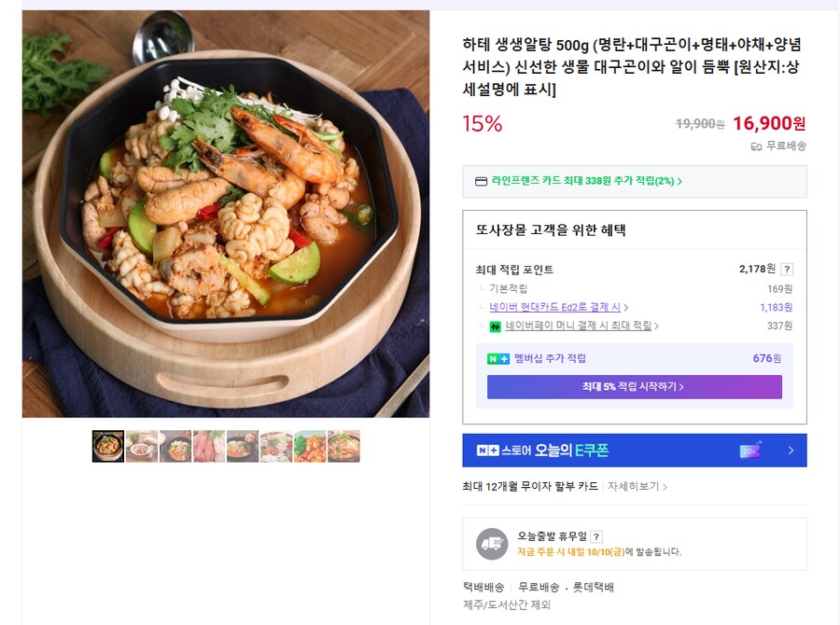
Task: Select the second product thumbnail
Action: [142, 446]
